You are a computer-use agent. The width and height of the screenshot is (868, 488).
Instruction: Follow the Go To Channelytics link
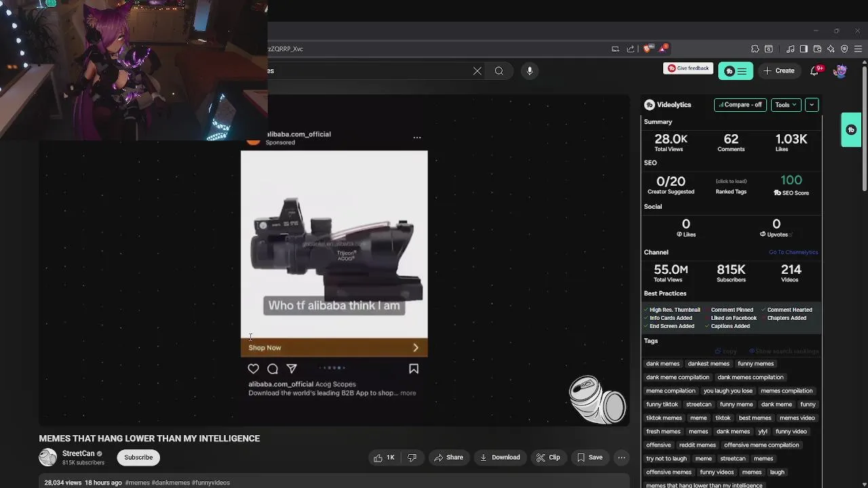click(x=793, y=252)
